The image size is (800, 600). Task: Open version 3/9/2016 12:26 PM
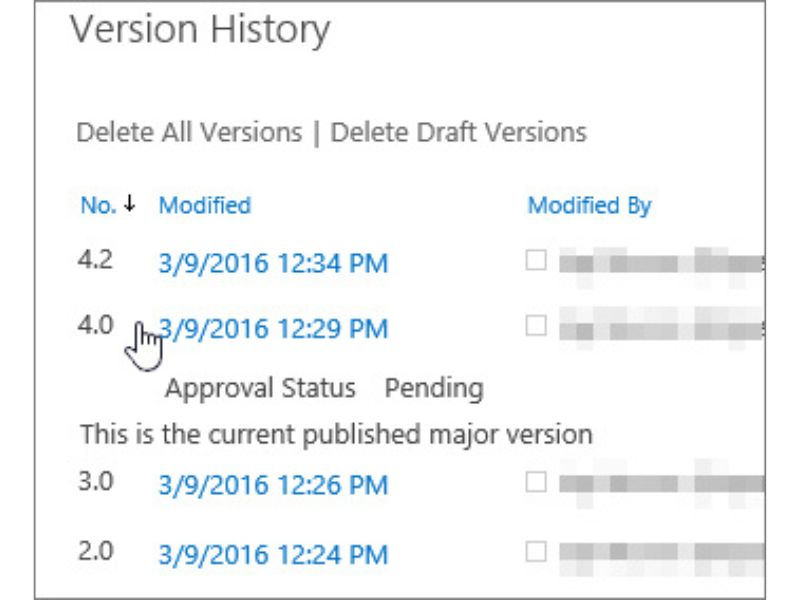[273, 486]
